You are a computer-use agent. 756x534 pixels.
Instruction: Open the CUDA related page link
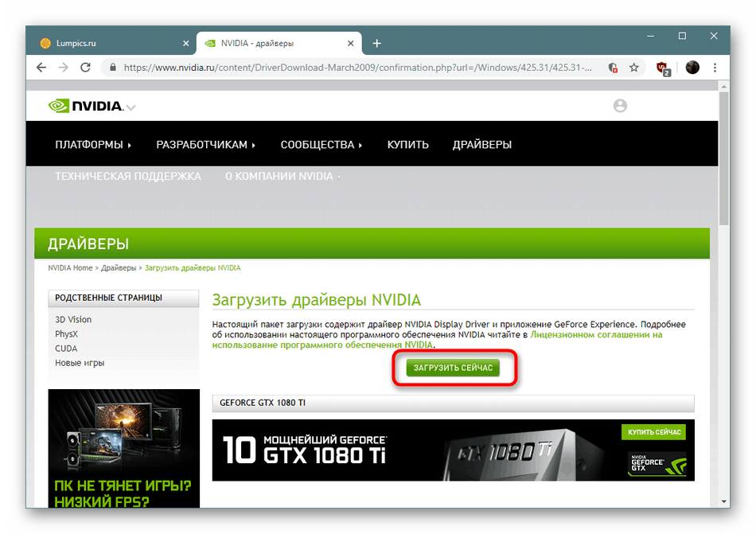point(66,349)
